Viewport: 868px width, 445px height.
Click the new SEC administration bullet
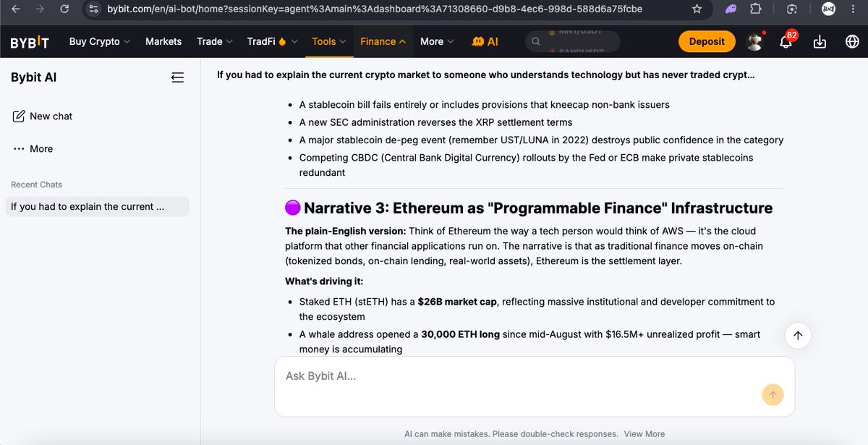pyautogui.click(x=435, y=122)
